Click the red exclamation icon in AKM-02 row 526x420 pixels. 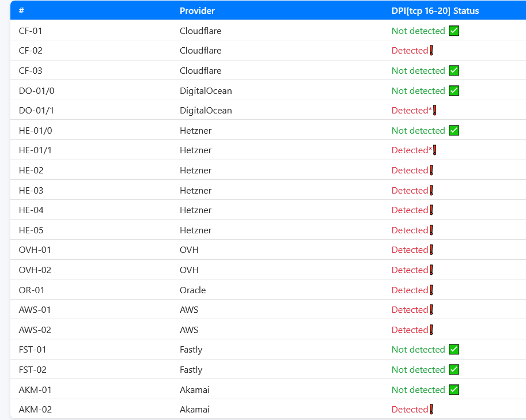click(x=431, y=410)
